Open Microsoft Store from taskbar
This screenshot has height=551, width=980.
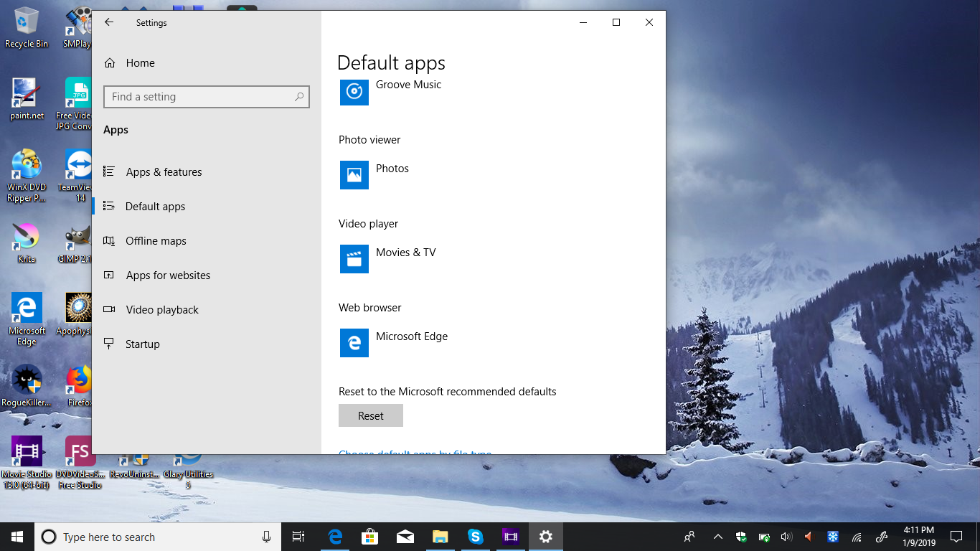[370, 537]
